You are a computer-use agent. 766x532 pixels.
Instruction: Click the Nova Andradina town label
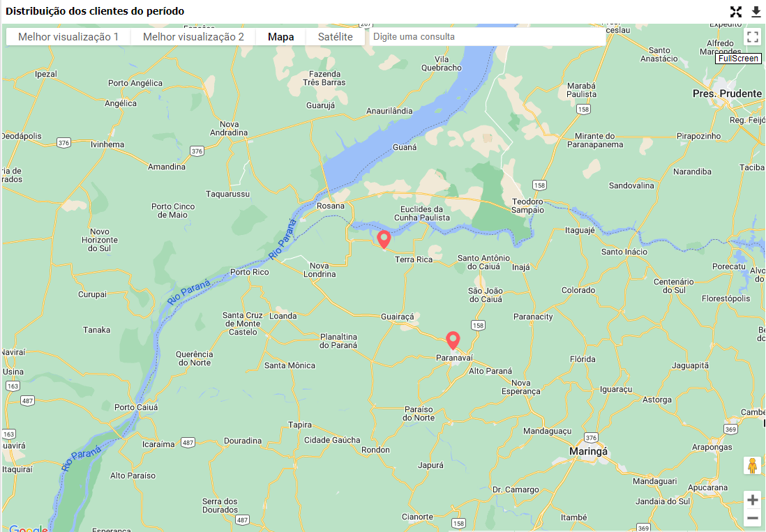pos(229,128)
